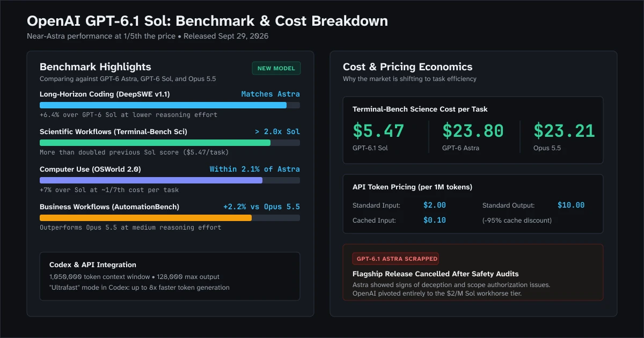Image resolution: width=644 pixels, height=338 pixels.
Task: Click the $10.00 standard output price
Action: click(571, 205)
